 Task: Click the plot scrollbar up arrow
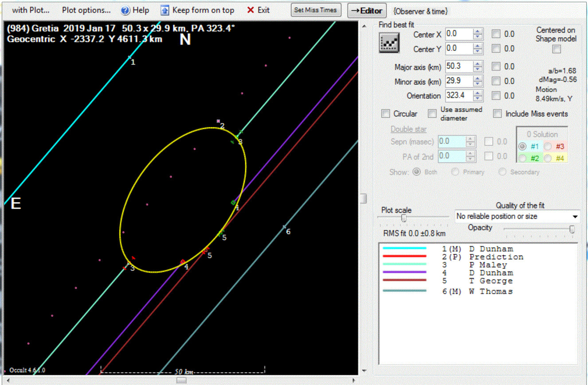point(364,26)
